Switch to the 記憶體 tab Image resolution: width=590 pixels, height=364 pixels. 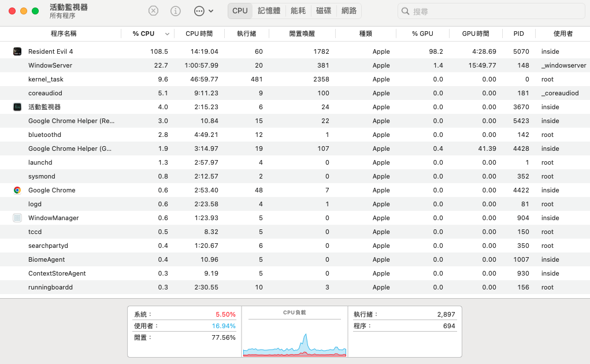point(269,11)
